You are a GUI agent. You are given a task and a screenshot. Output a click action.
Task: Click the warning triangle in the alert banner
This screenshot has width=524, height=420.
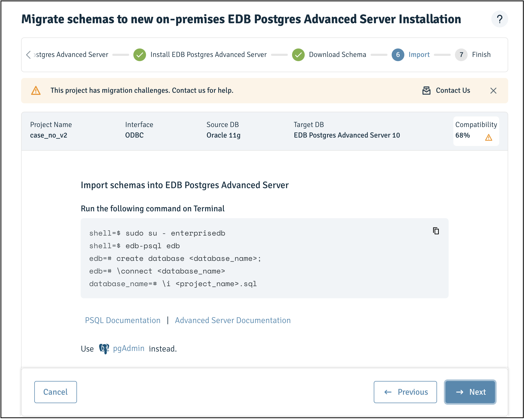coord(36,90)
